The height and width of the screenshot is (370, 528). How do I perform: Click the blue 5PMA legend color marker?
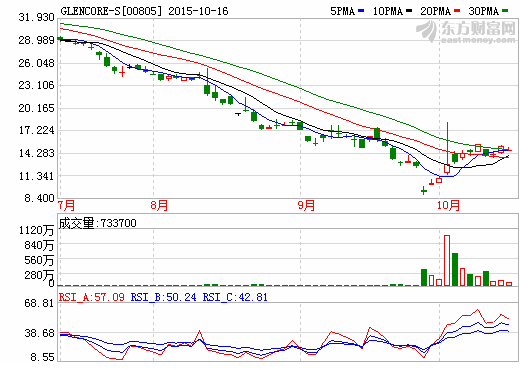(x=361, y=11)
